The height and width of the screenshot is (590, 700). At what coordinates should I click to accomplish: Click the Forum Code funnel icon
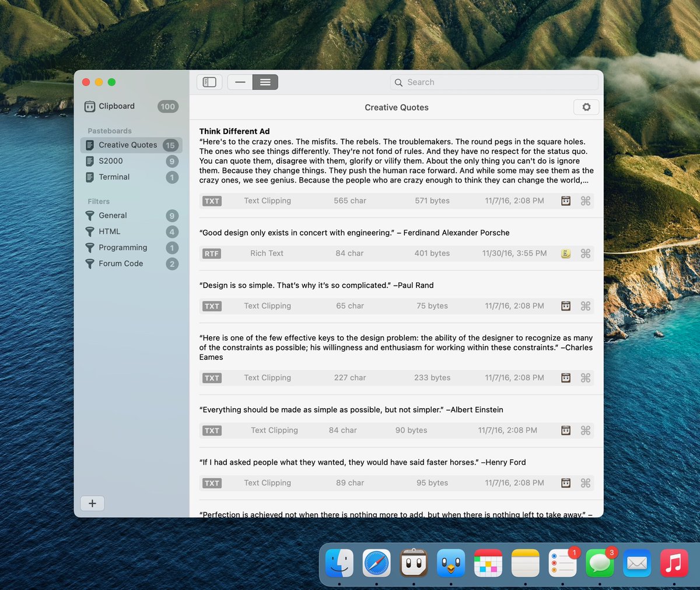point(90,264)
